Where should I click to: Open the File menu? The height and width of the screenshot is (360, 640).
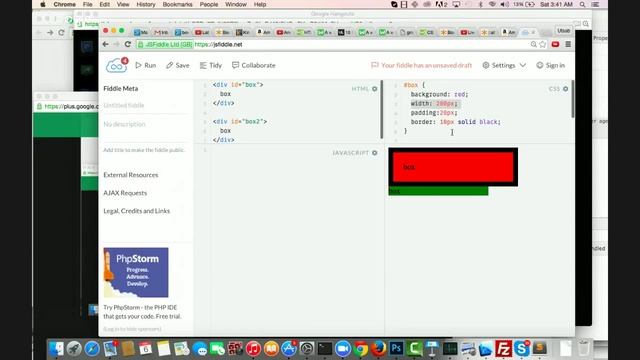coord(87,4)
